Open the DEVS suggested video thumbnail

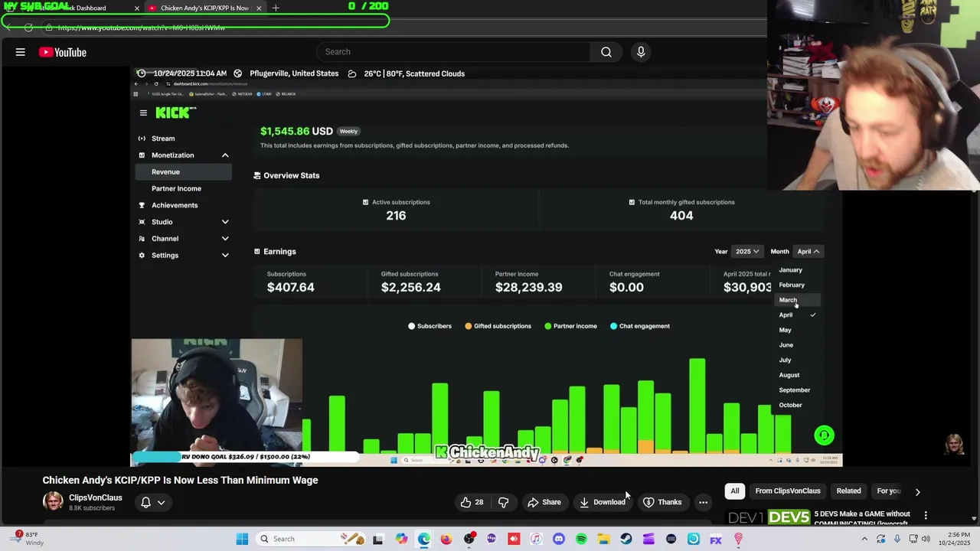(768, 518)
